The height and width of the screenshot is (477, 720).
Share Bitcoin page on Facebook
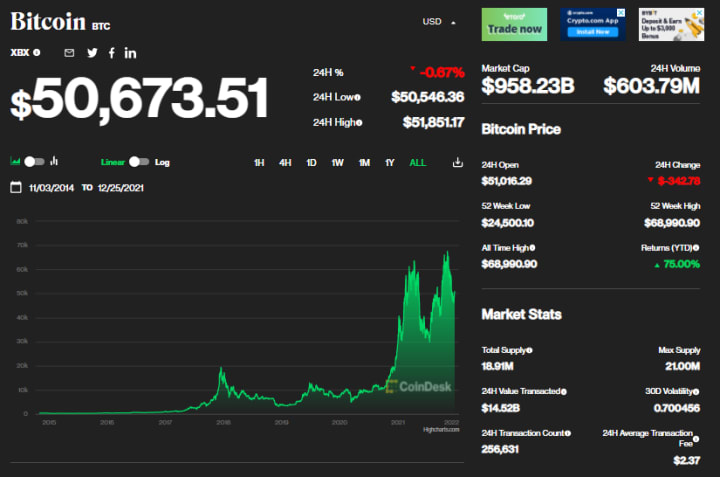coord(112,53)
